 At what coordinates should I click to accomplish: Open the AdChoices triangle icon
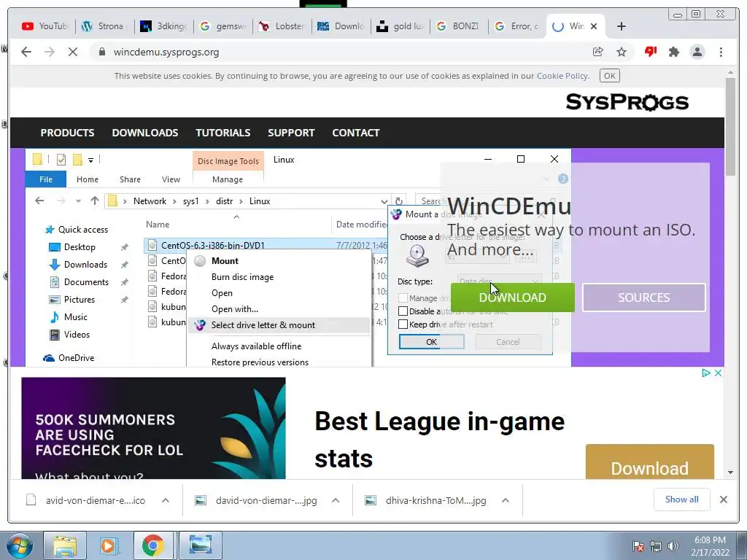click(706, 373)
